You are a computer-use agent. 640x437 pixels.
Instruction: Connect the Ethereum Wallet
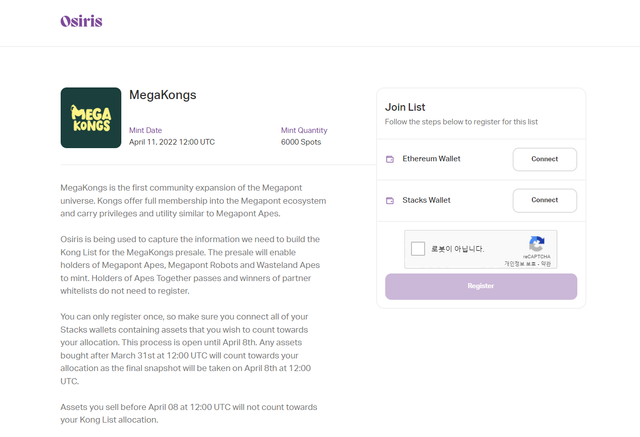544,159
